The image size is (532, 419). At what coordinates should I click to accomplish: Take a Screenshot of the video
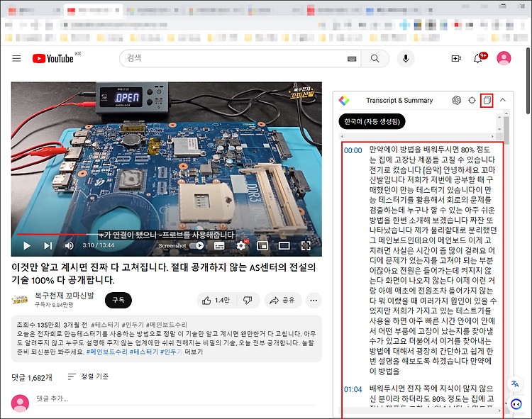click(172, 246)
